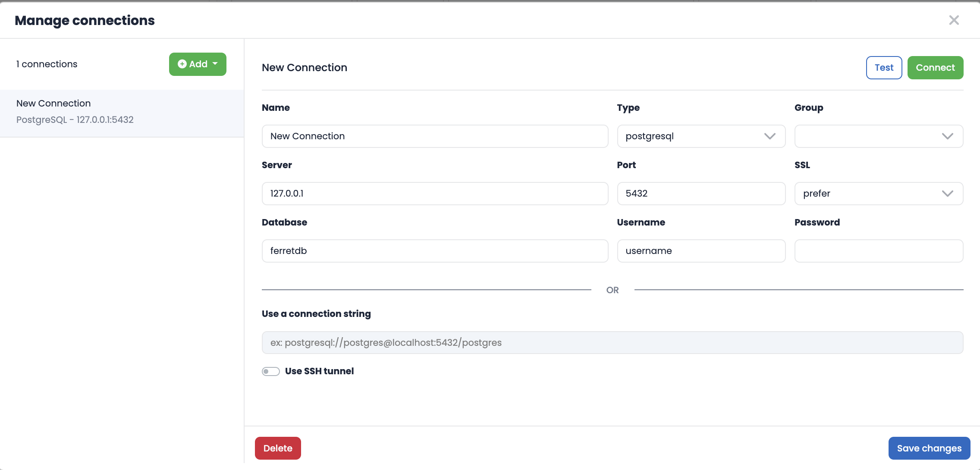Click the Use SSH tunnel label
The width and height of the screenshot is (980, 470).
319,371
